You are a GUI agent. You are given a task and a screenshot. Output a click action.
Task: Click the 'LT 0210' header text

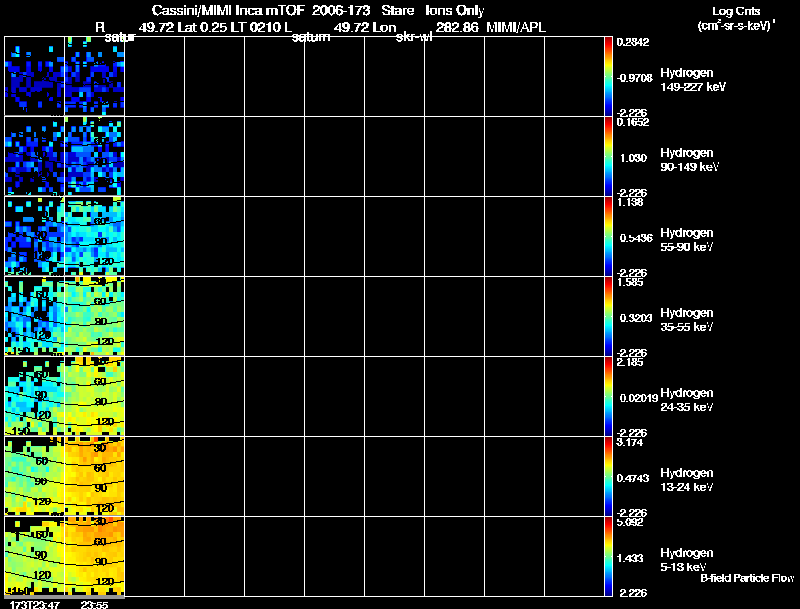click(x=254, y=28)
